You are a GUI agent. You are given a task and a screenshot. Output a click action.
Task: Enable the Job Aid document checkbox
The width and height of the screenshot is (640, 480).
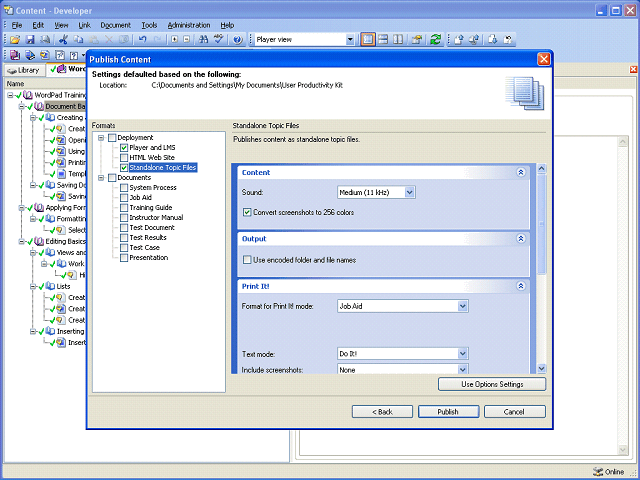pyautogui.click(x=124, y=198)
